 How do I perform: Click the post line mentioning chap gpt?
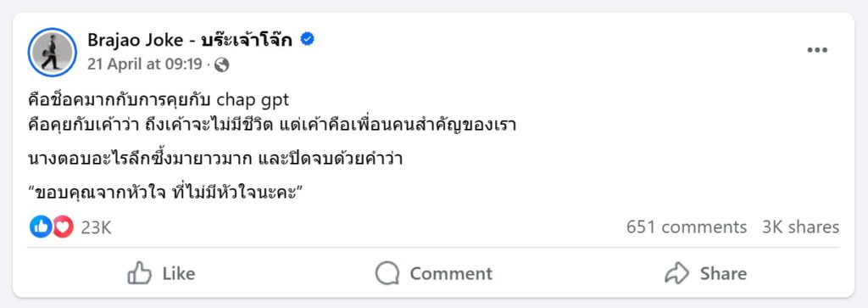click(159, 102)
